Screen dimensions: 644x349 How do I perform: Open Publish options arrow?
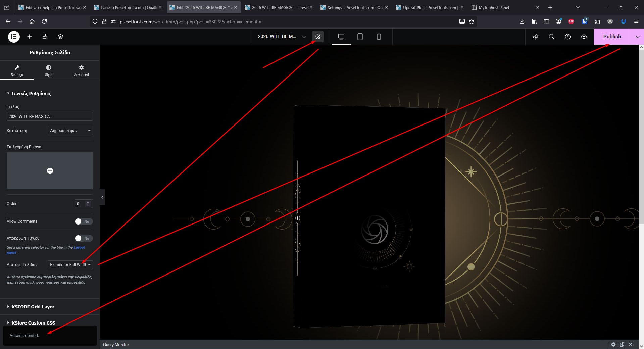pyautogui.click(x=637, y=37)
